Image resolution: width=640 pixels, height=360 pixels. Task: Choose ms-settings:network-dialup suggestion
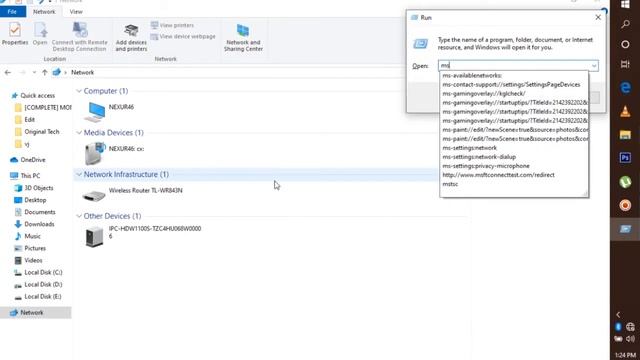[514, 157]
